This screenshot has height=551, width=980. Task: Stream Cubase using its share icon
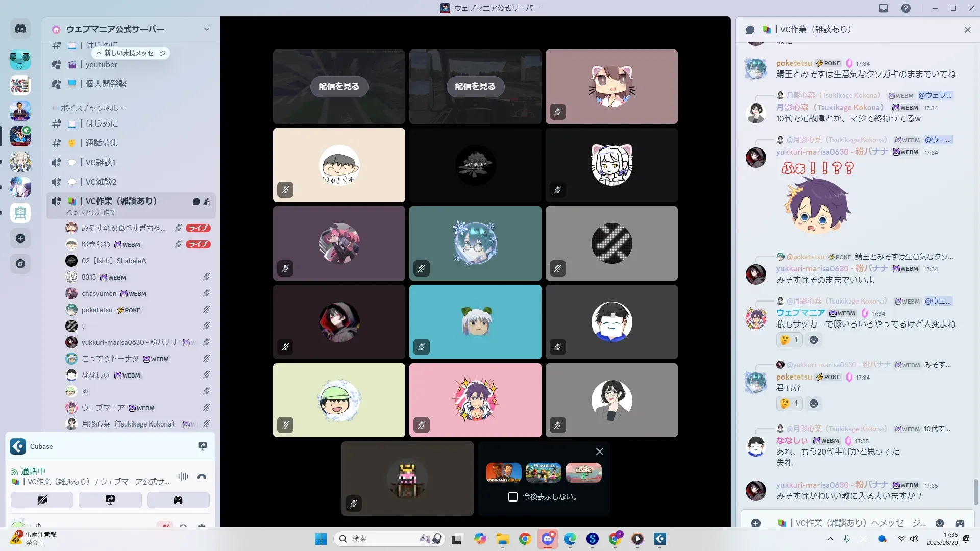[203, 446]
